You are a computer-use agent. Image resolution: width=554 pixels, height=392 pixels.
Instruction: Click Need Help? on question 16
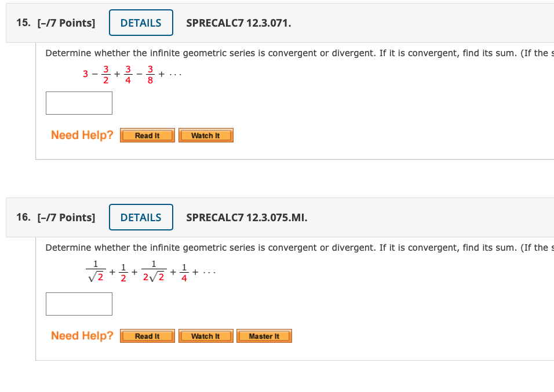point(81,335)
